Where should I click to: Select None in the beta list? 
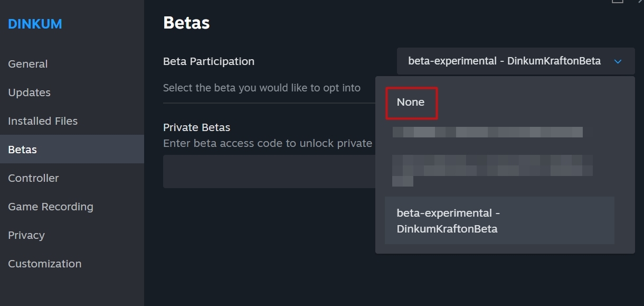tap(411, 103)
